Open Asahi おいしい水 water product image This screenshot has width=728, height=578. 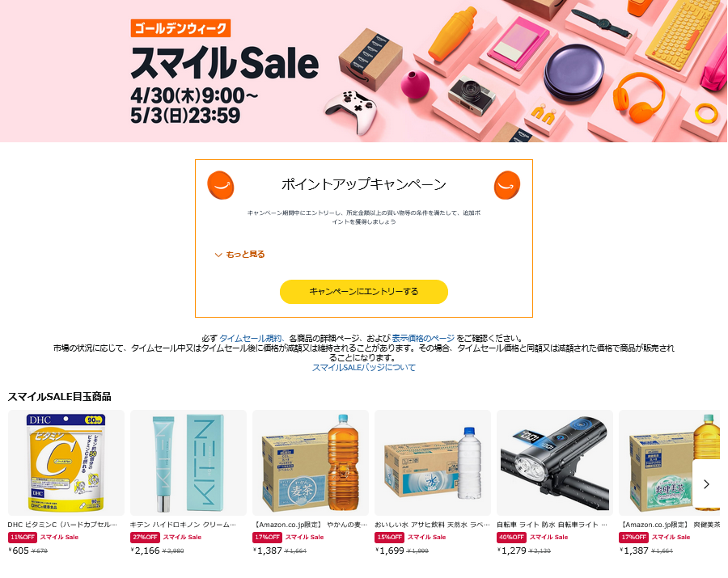pyautogui.click(x=432, y=462)
